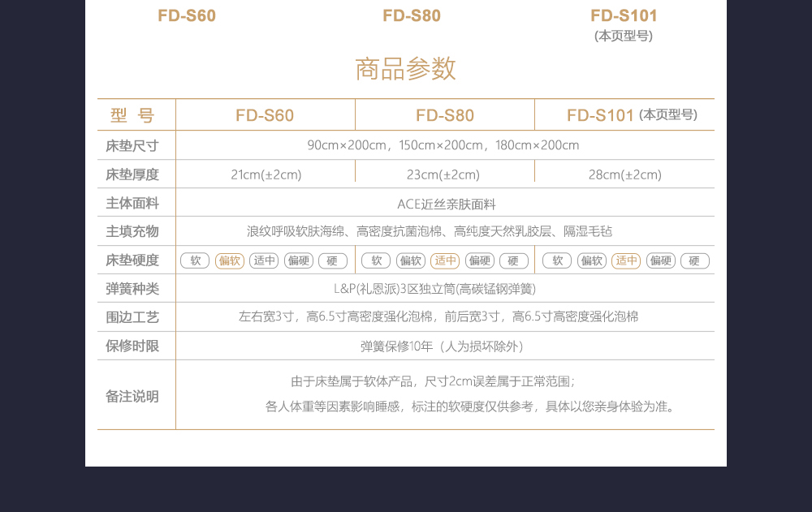Click the 主体面料 row label
812x512 pixels.
[132, 203]
